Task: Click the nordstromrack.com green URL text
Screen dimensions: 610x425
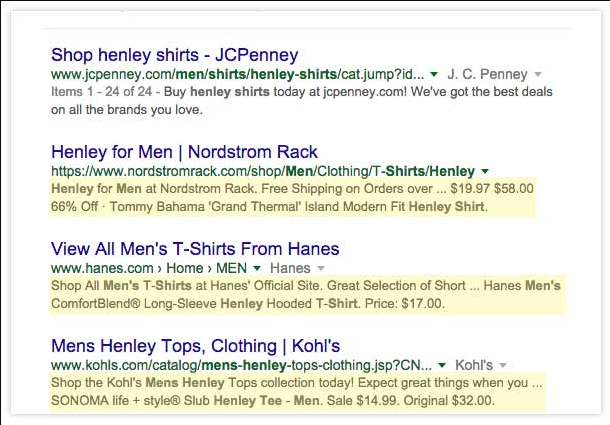Action: pyautogui.click(x=263, y=171)
